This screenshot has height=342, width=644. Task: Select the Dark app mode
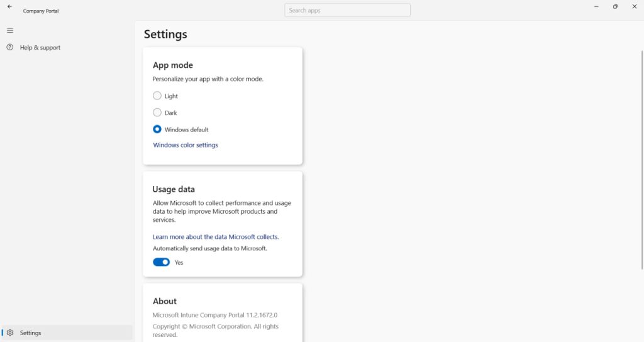pos(157,113)
